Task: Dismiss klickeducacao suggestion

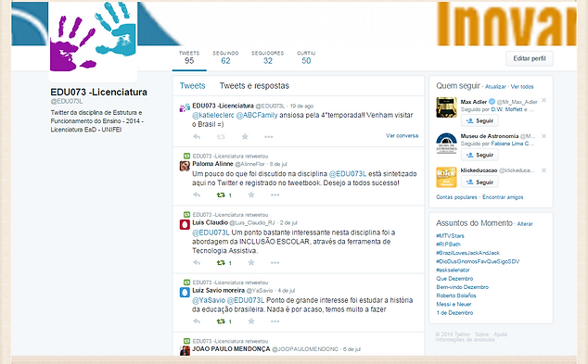Action: 543,170
